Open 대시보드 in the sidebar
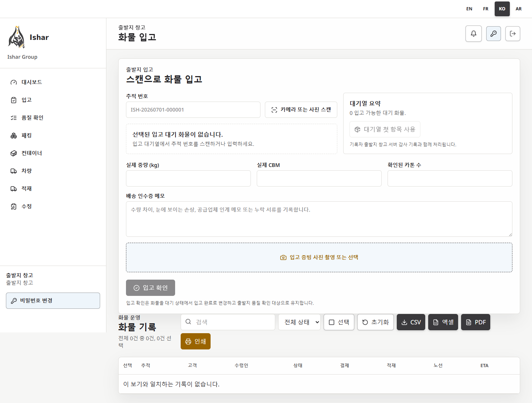Image resolution: width=532 pixels, height=403 pixels. (x=53, y=82)
